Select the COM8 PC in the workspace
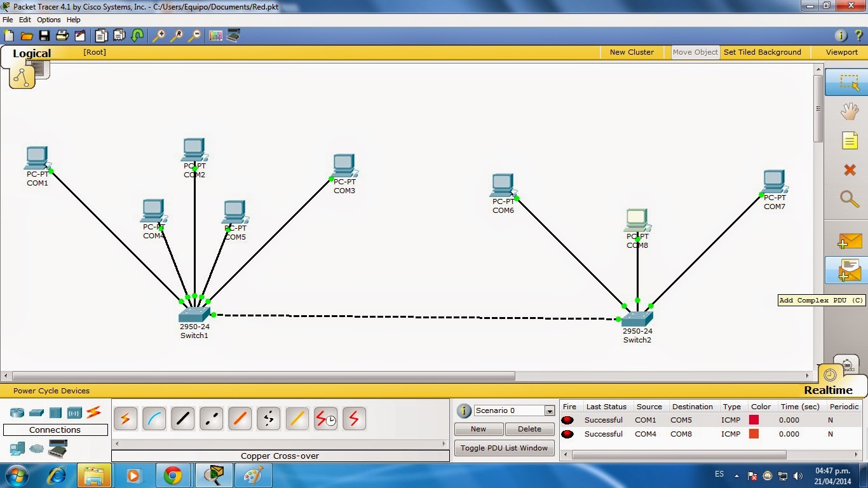This screenshot has height=488, width=868. pos(637,221)
